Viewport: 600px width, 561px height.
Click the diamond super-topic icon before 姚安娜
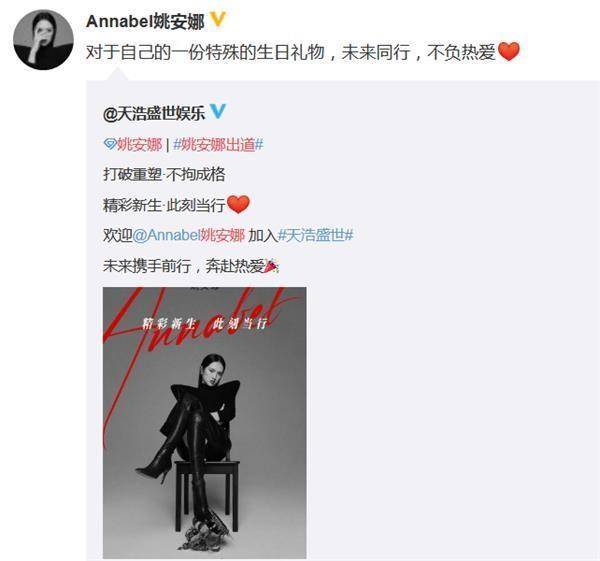coord(110,144)
